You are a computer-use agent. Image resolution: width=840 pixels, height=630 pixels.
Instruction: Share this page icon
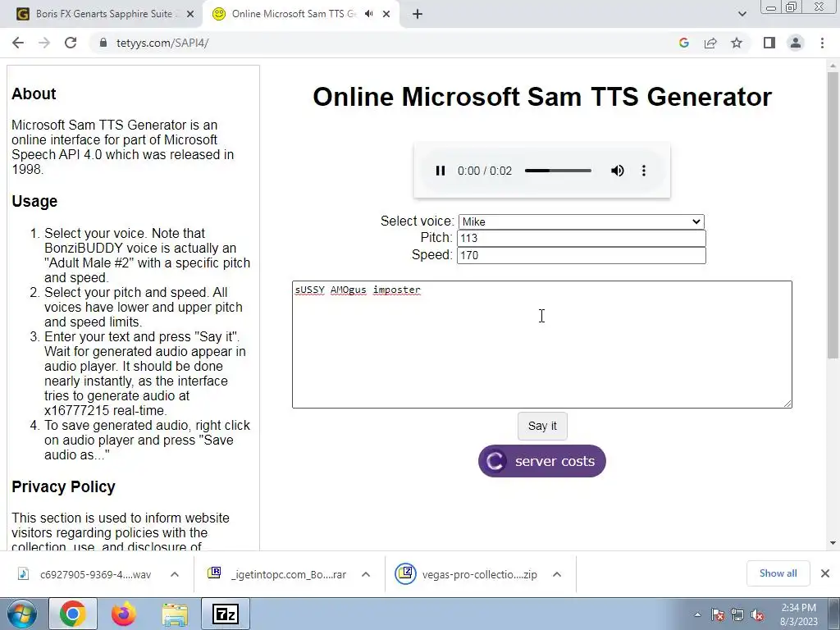[710, 43]
